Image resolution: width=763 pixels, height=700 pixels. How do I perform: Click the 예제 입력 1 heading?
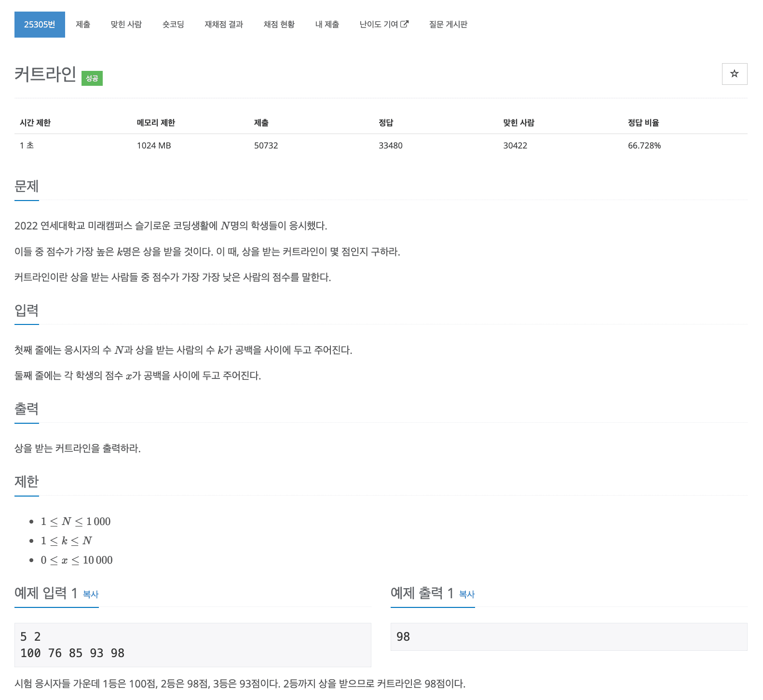coord(46,593)
